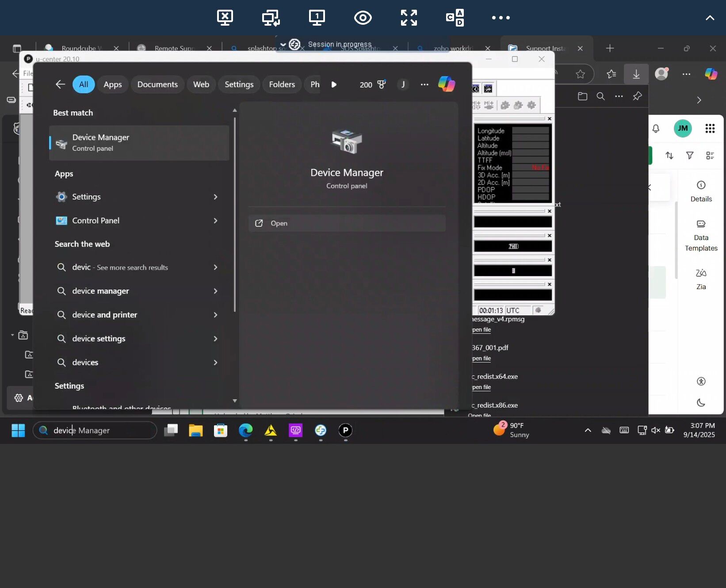Select monitor 1 icon in remote toolbar
Screen dimensions: 726x588
[x=317, y=18]
